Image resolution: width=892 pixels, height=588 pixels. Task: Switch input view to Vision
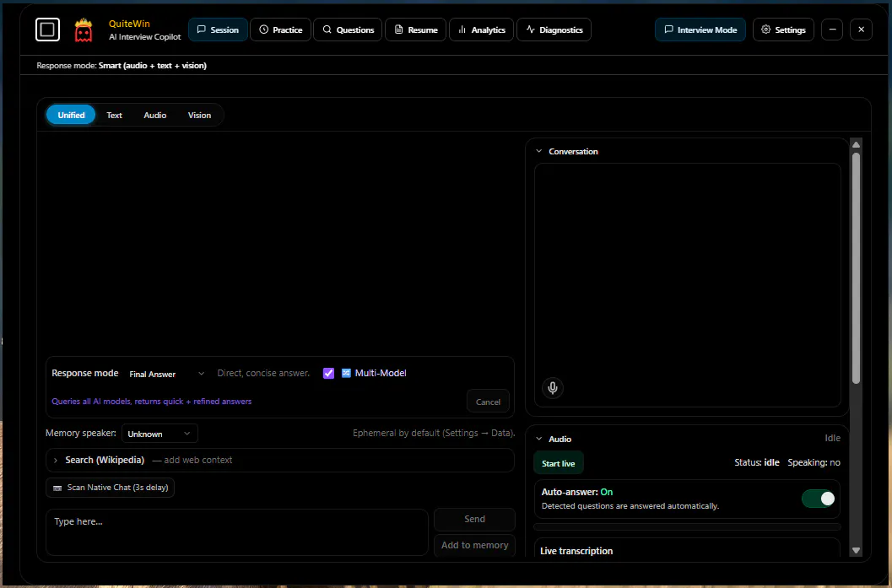200,115
